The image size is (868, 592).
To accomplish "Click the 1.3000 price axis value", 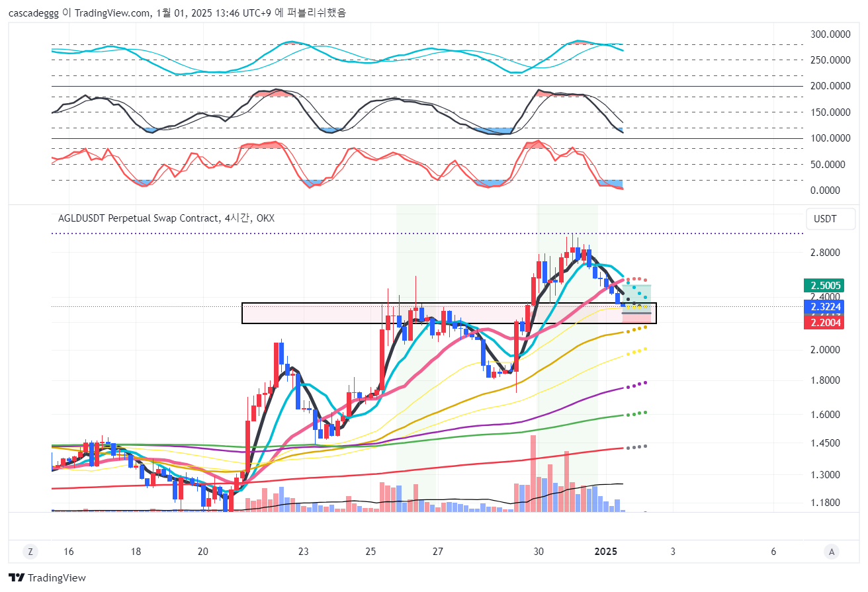I will [824, 475].
